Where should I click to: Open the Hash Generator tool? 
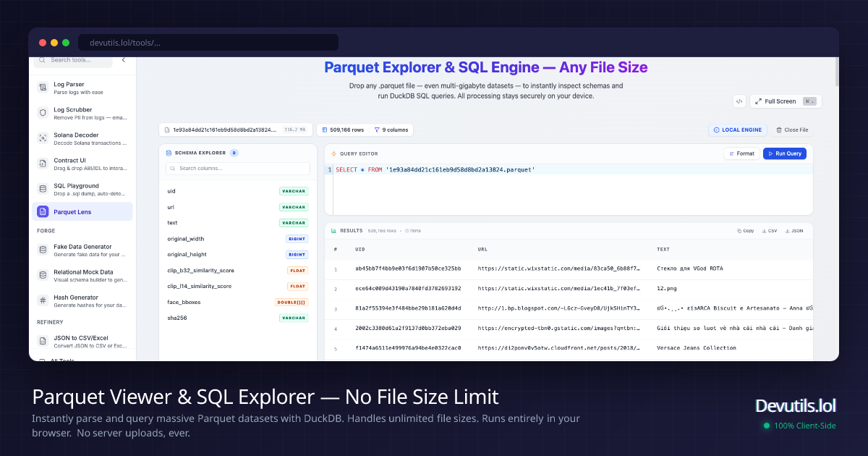pyautogui.click(x=83, y=301)
